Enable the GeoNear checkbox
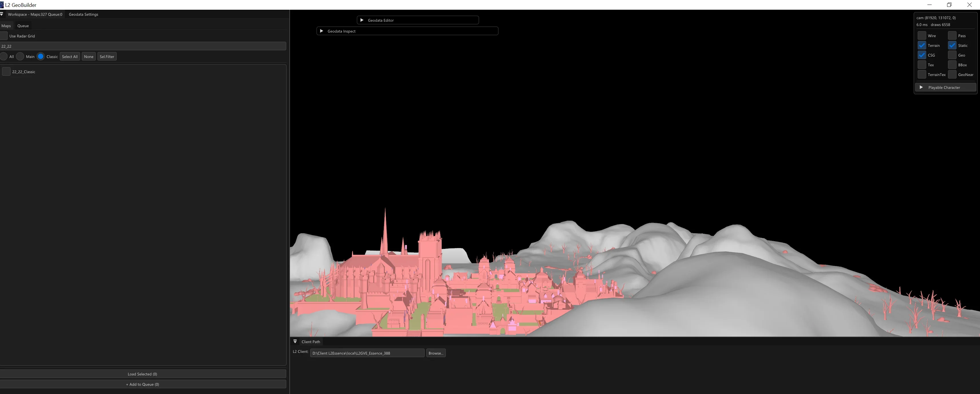The image size is (980, 394). [x=952, y=75]
